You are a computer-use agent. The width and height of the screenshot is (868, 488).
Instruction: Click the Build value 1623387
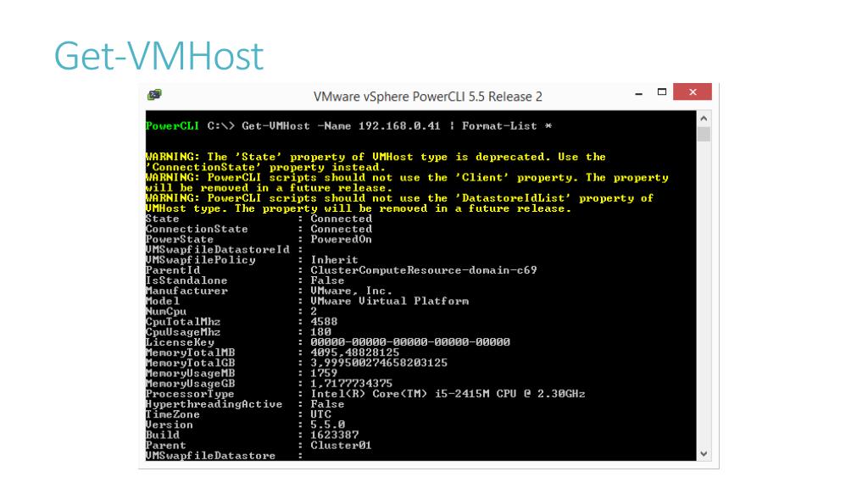tap(334, 435)
